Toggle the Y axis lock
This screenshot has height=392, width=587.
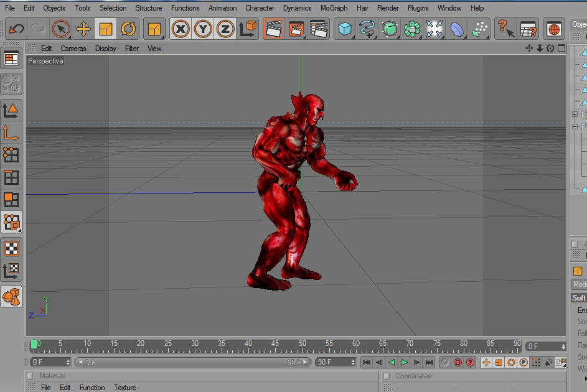tap(203, 29)
